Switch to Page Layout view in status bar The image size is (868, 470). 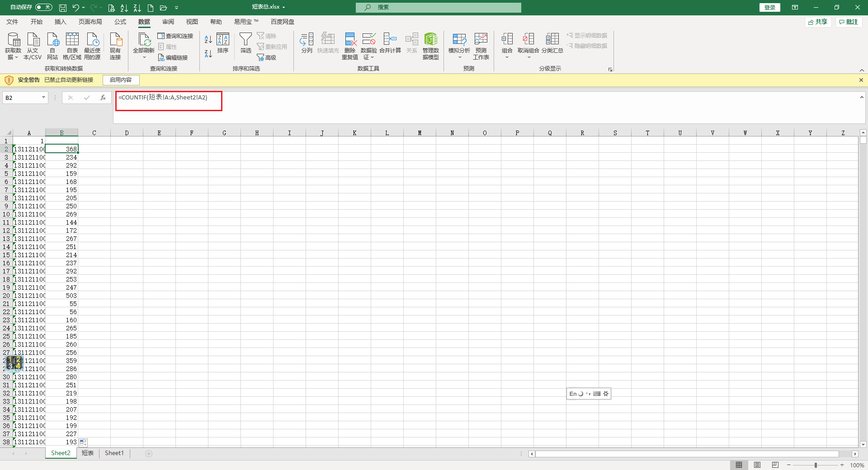(x=757, y=465)
